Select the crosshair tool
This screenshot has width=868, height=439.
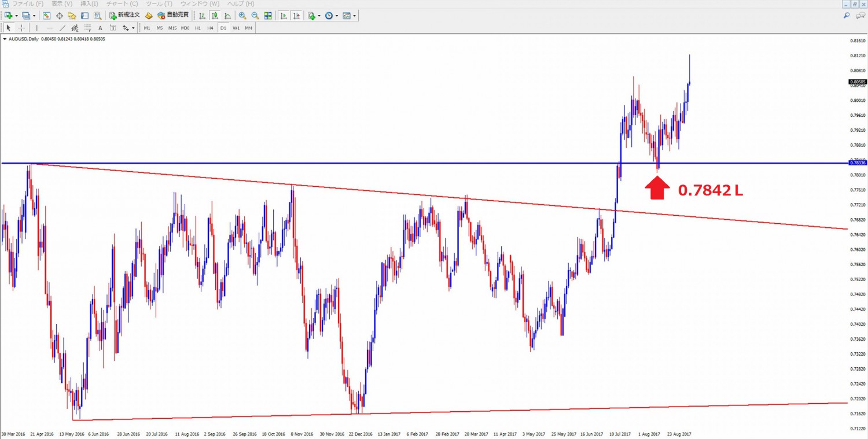click(21, 28)
